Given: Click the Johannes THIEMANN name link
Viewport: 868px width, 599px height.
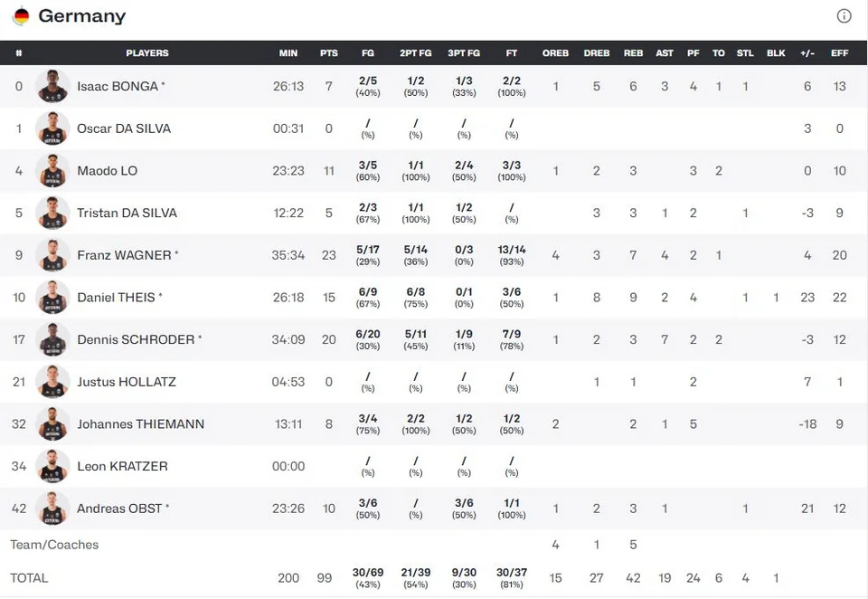Looking at the screenshot, I should pos(141,423).
